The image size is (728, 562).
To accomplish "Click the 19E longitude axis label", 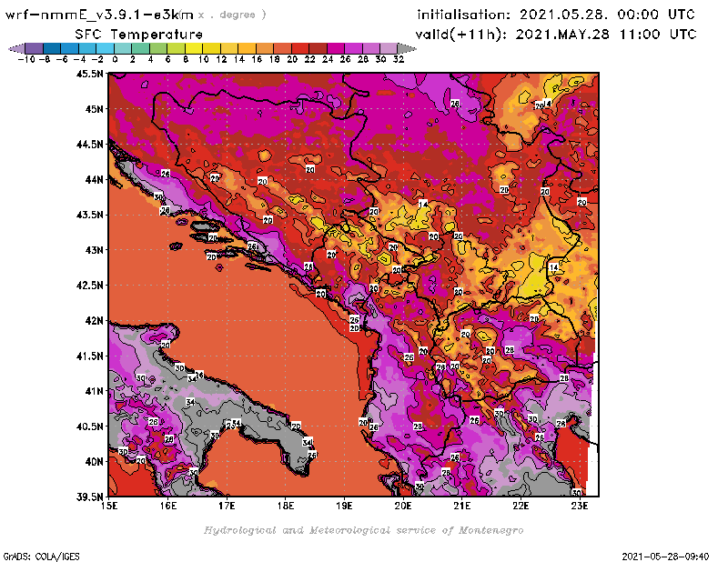I will click(344, 506).
